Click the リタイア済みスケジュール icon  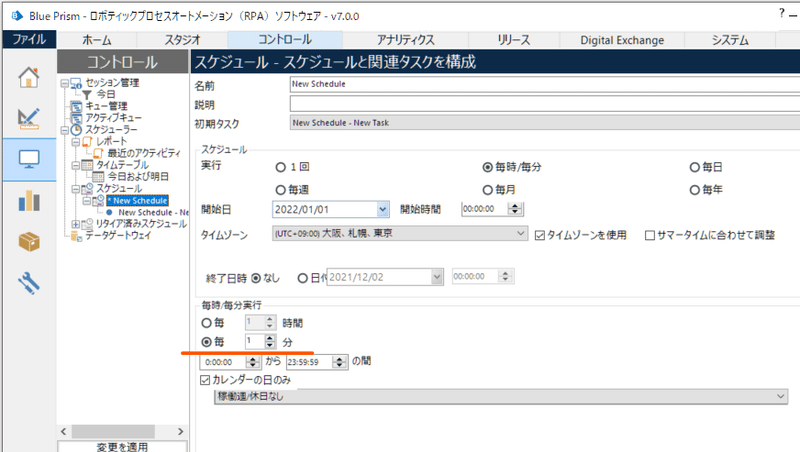87,223
